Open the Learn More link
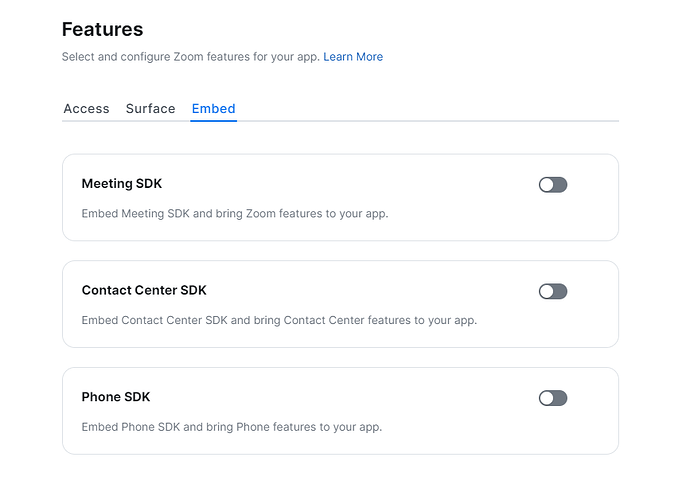This screenshot has height=500, width=686. pyautogui.click(x=353, y=57)
